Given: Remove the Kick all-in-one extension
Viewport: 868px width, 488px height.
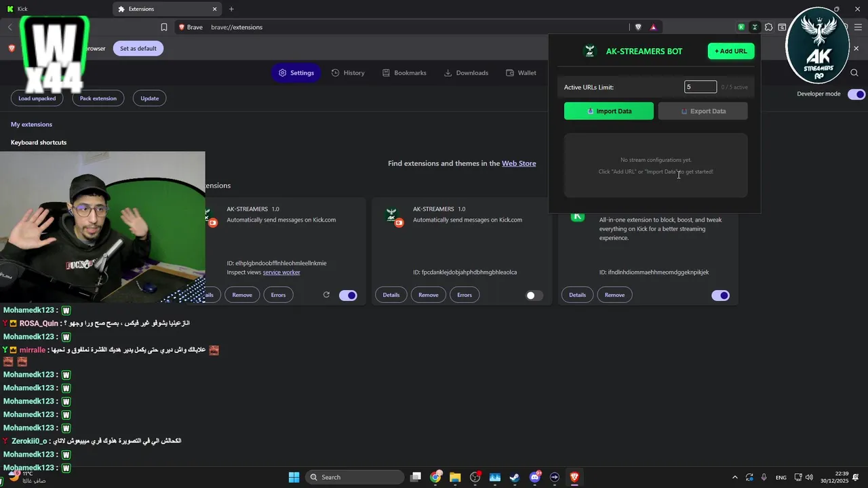Looking at the screenshot, I should (x=614, y=295).
